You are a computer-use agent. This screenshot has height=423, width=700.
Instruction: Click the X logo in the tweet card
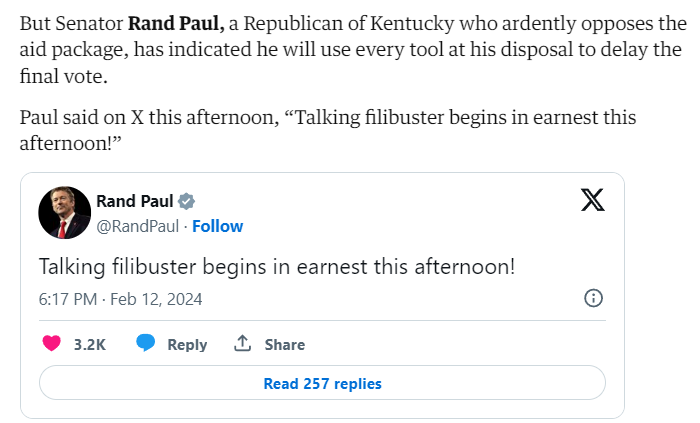click(x=592, y=201)
